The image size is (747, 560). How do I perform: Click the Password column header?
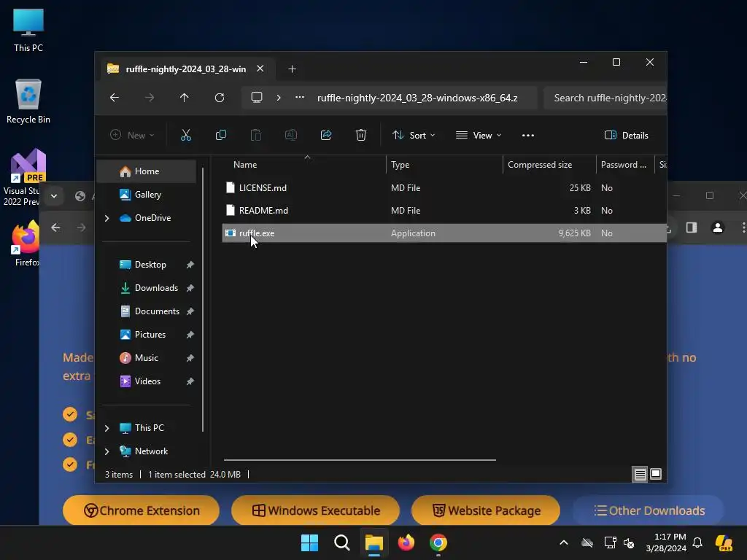(x=625, y=165)
